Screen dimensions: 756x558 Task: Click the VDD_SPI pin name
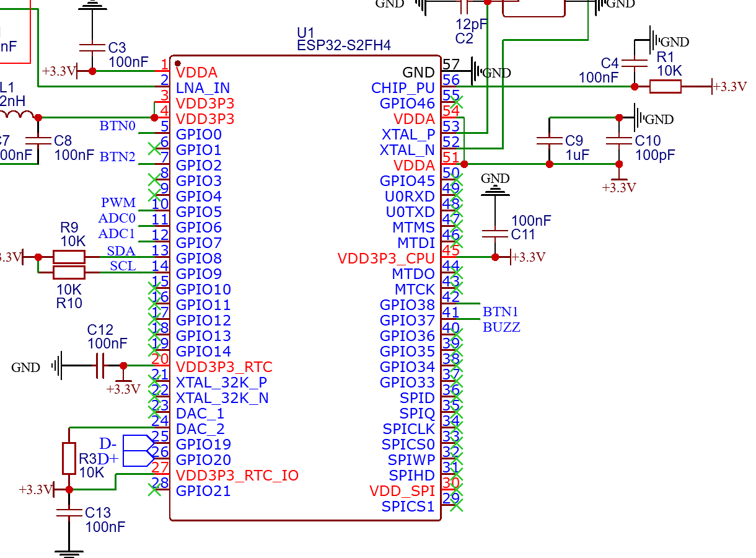pos(403,490)
